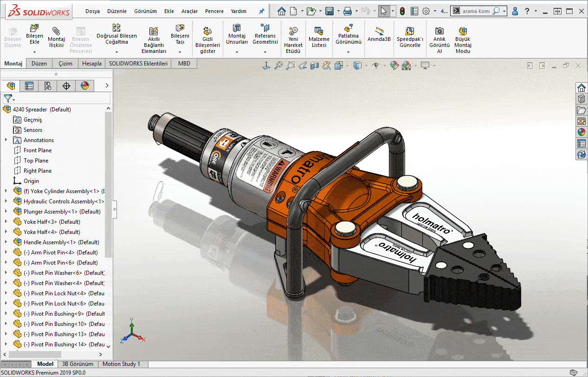The height and width of the screenshot is (377, 588).
Task: Switch to the Motion Study 1 tab
Action: pyautogui.click(x=121, y=364)
